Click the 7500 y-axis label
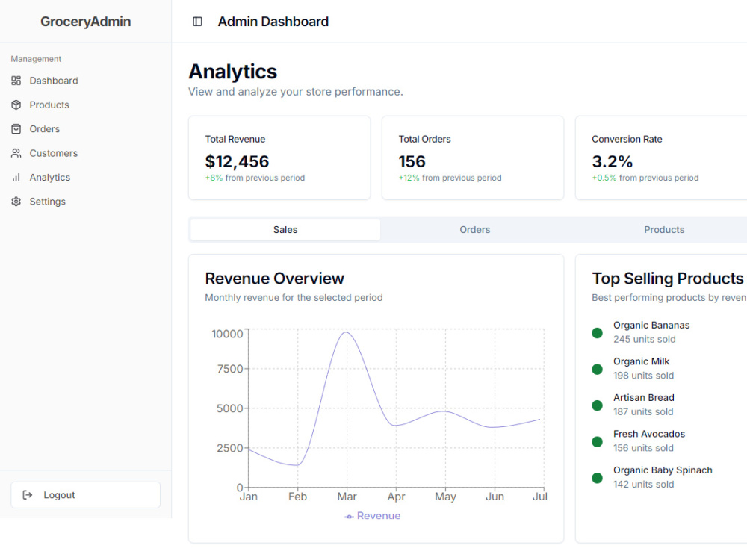The width and height of the screenshot is (747, 560). pos(230,369)
